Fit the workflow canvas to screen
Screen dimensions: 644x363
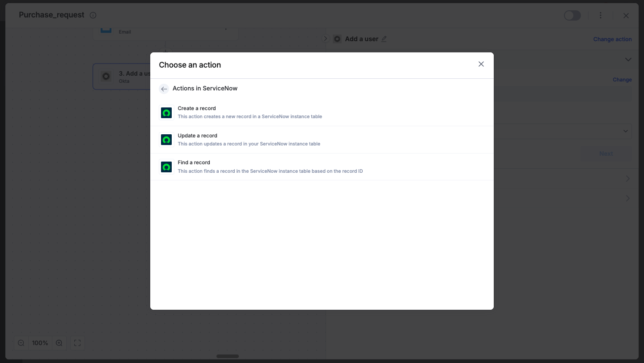(x=77, y=343)
